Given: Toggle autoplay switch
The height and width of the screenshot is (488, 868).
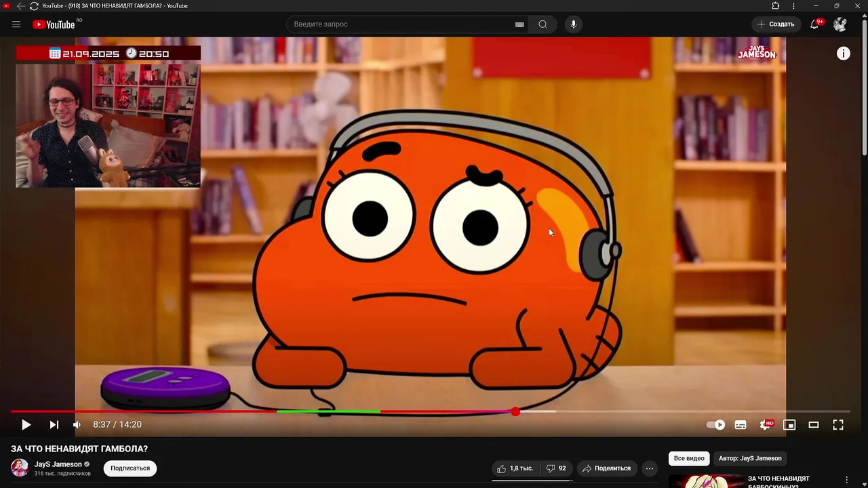Looking at the screenshot, I should pos(715,425).
